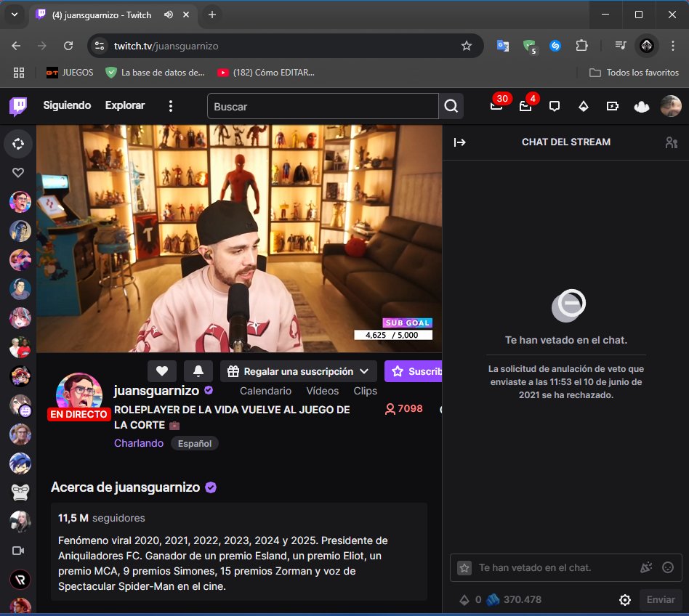The image size is (689, 616).
Task: Click the channel points star icon in chat input
Action: (464, 568)
